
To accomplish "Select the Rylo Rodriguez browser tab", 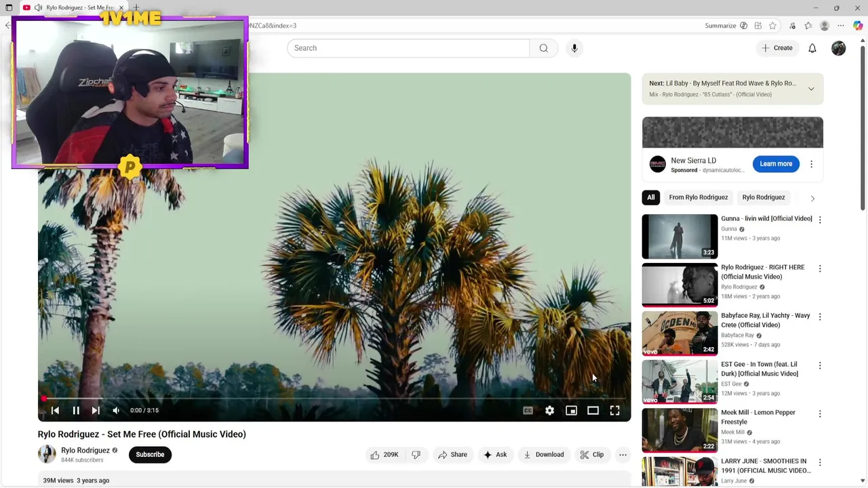I will [73, 8].
